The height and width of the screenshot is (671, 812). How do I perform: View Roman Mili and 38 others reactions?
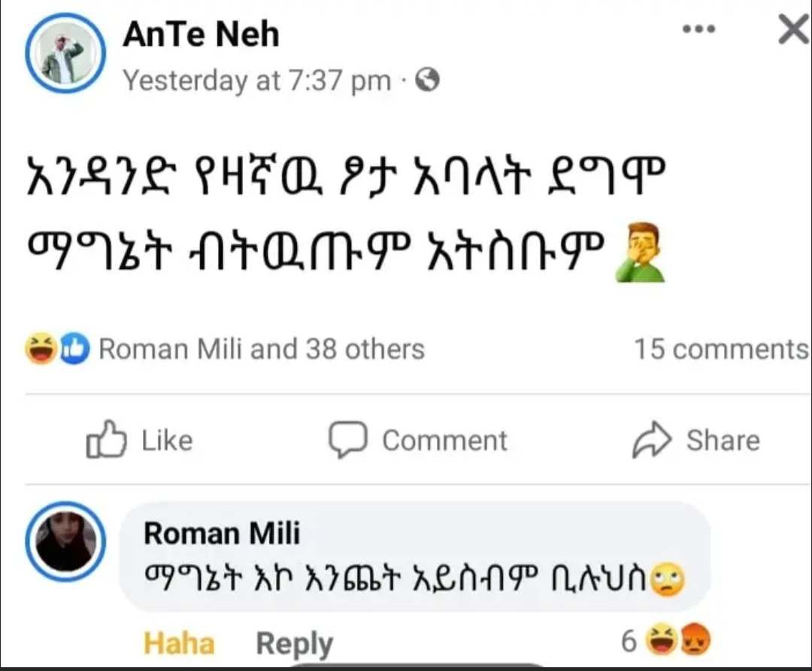pyautogui.click(x=262, y=349)
